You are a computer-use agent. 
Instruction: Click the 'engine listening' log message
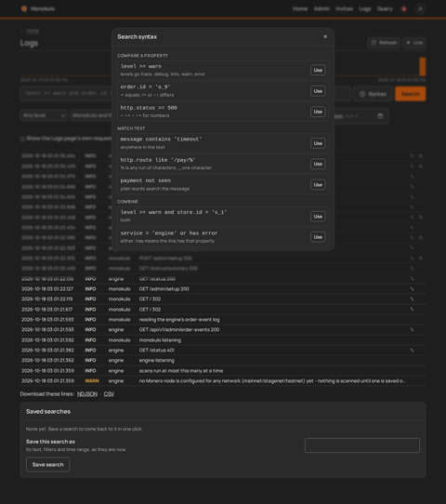coord(157,361)
